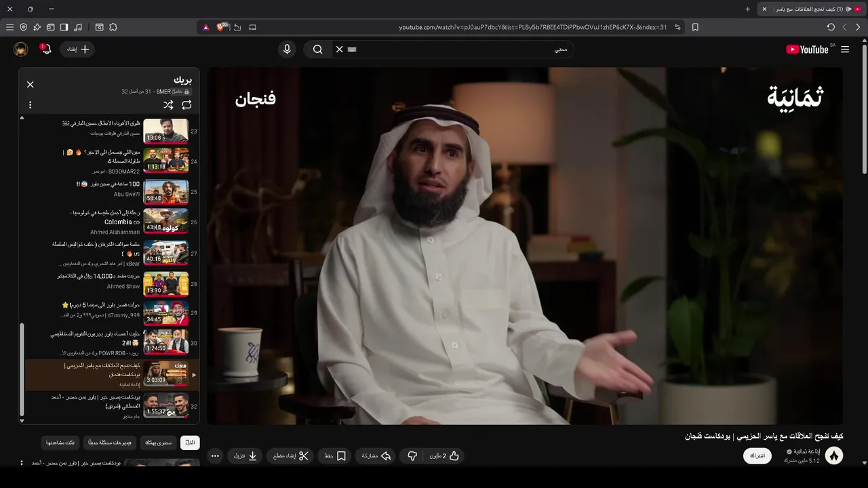
Task: Open options for recommended video below
Action: pyautogui.click(x=22, y=464)
